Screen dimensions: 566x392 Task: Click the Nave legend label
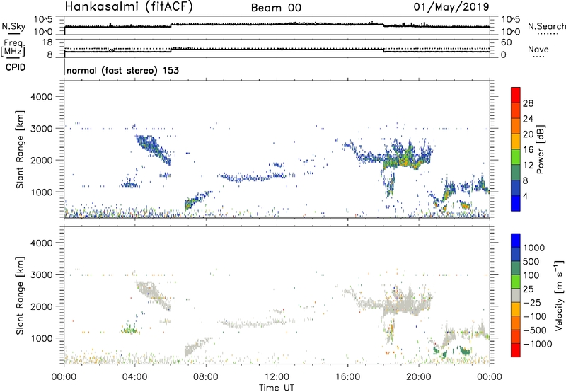pos(538,49)
